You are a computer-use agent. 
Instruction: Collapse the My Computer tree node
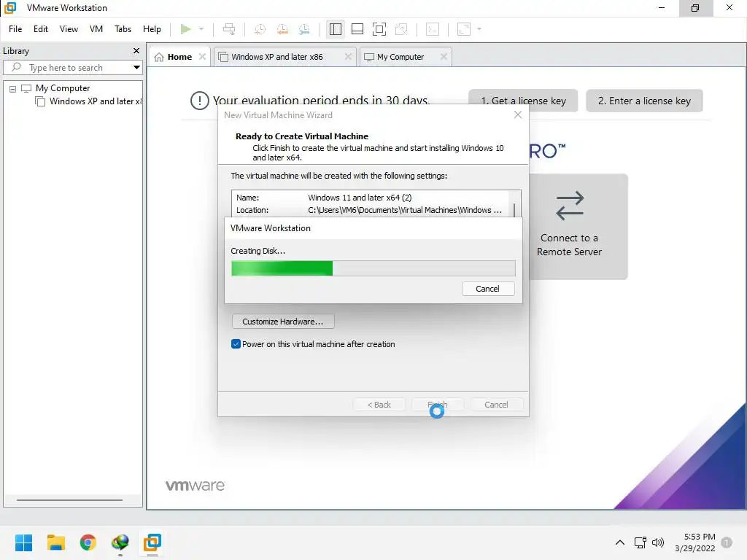13,88
